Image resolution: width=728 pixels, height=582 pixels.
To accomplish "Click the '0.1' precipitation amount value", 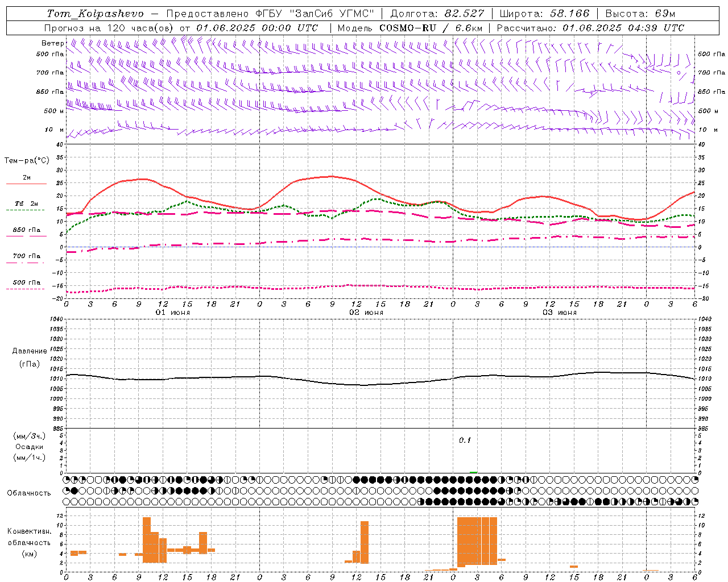I will 465,440.
